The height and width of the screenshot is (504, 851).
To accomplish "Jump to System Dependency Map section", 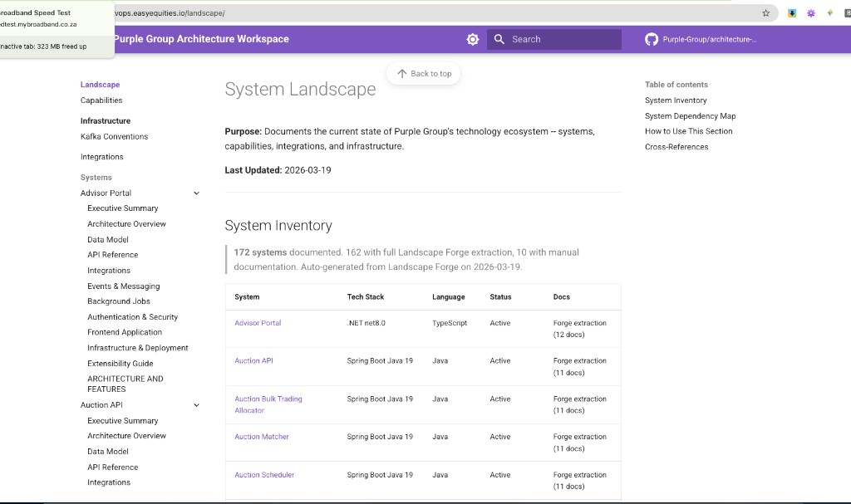I will tap(691, 116).
